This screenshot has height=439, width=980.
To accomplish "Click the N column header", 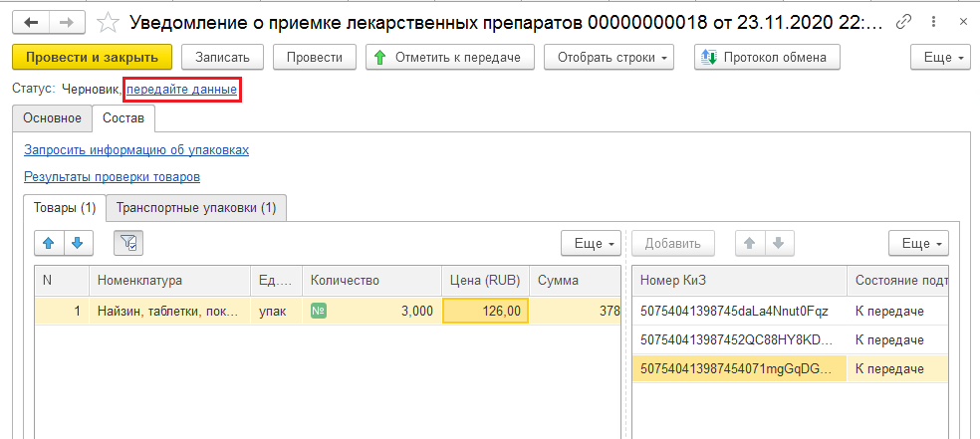I will 62,281.
